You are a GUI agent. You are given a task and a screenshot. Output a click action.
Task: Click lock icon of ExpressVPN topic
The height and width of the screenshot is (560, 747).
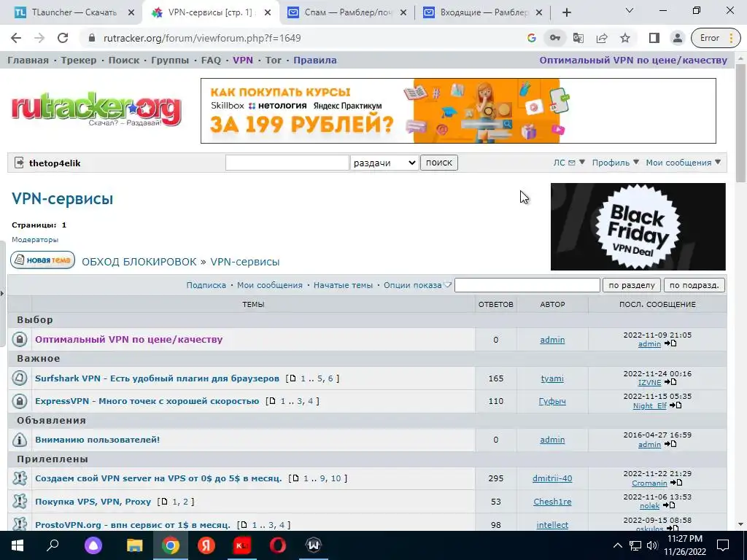(x=20, y=401)
